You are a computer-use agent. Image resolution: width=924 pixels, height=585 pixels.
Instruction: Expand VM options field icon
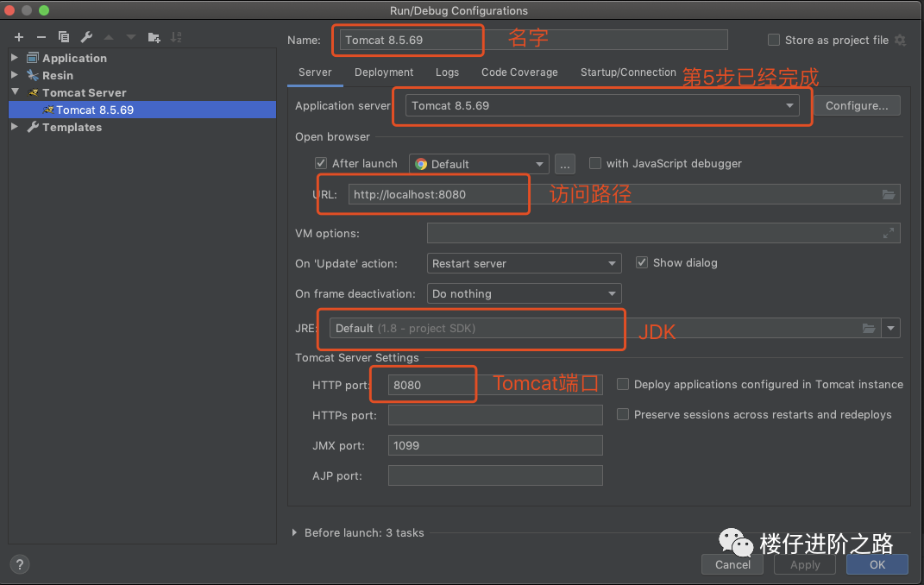[889, 233]
